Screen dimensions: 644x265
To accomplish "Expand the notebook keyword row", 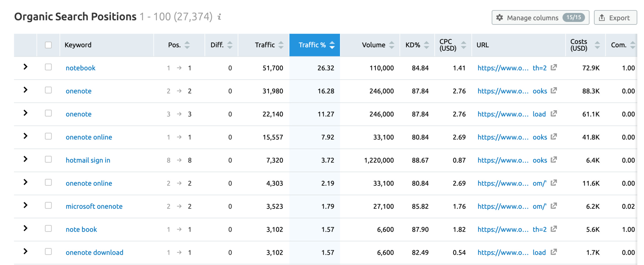I will (x=25, y=67).
